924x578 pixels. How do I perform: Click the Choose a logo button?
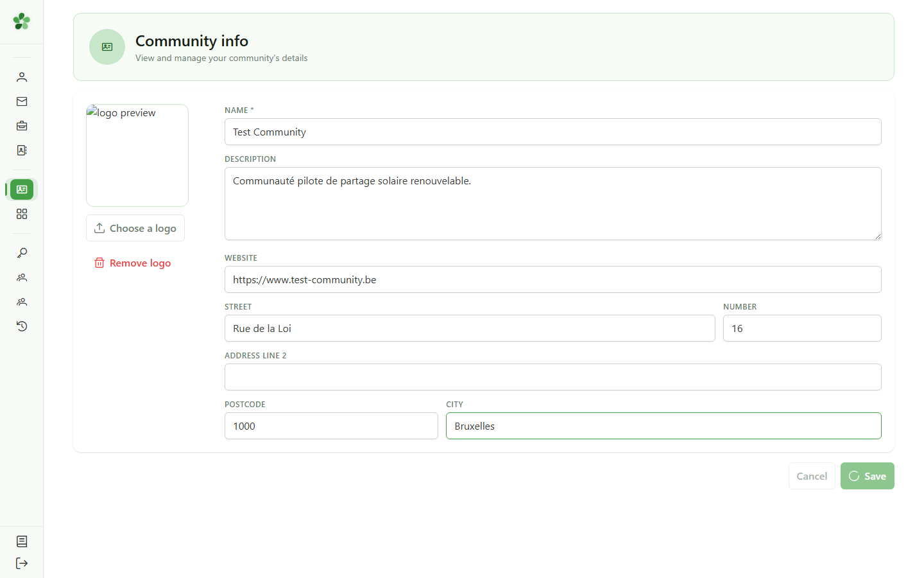[x=135, y=228]
